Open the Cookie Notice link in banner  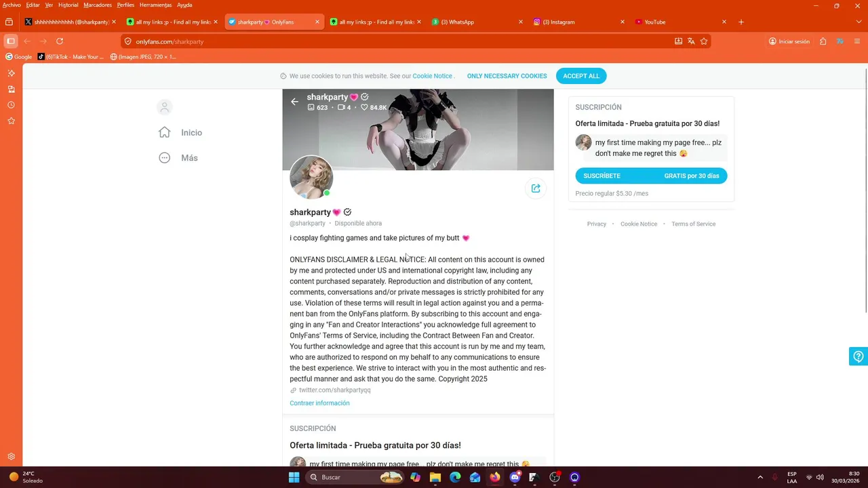click(432, 76)
